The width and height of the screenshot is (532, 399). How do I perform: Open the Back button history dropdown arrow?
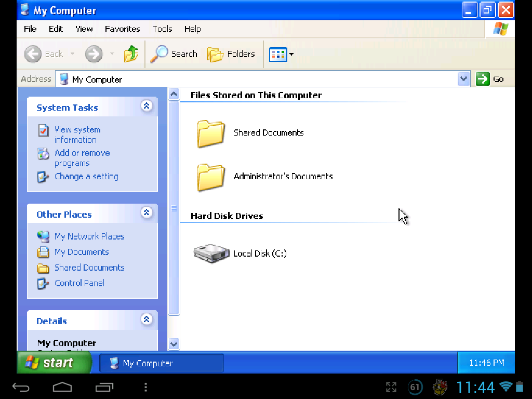click(x=72, y=54)
